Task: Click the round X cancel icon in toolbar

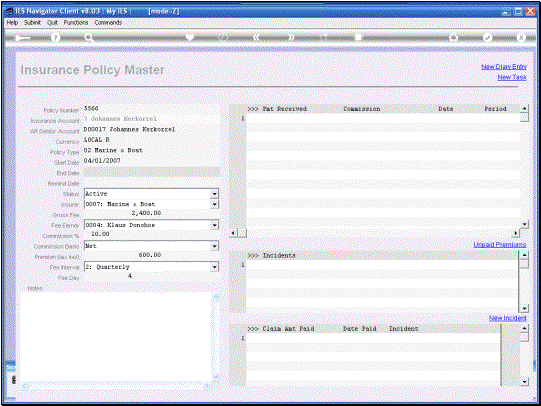Action: tap(521, 37)
